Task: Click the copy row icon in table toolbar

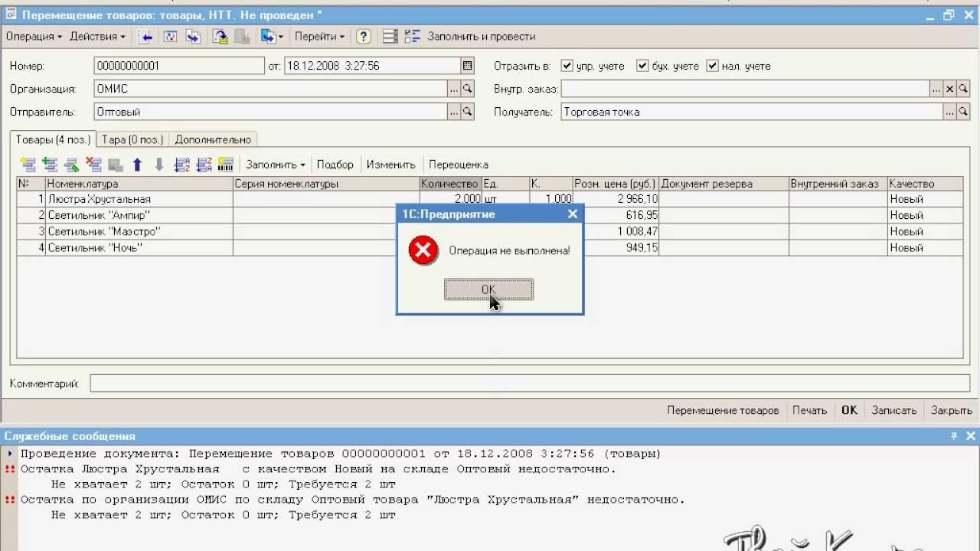Action: point(50,165)
